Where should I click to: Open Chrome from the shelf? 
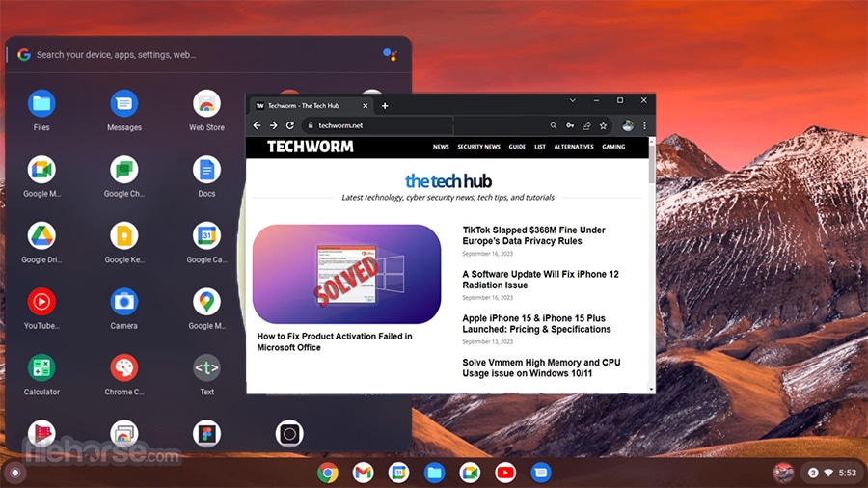coord(328,473)
